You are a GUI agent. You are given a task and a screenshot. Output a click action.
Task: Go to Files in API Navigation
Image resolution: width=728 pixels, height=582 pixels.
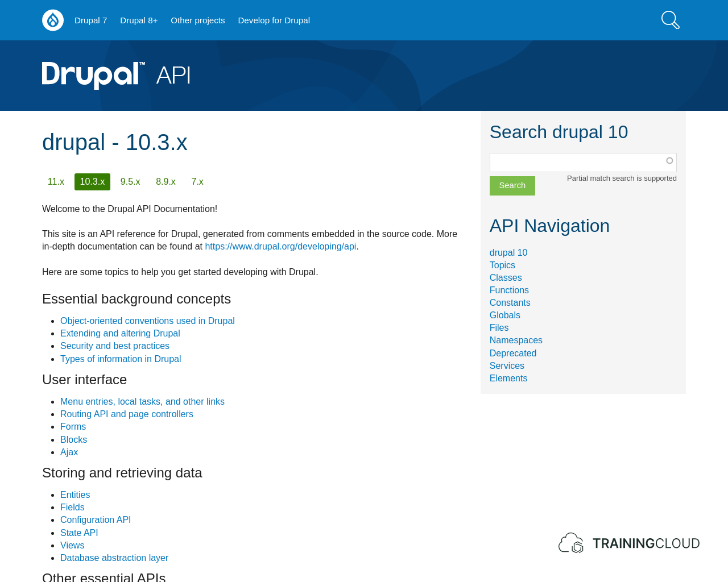[x=499, y=328]
